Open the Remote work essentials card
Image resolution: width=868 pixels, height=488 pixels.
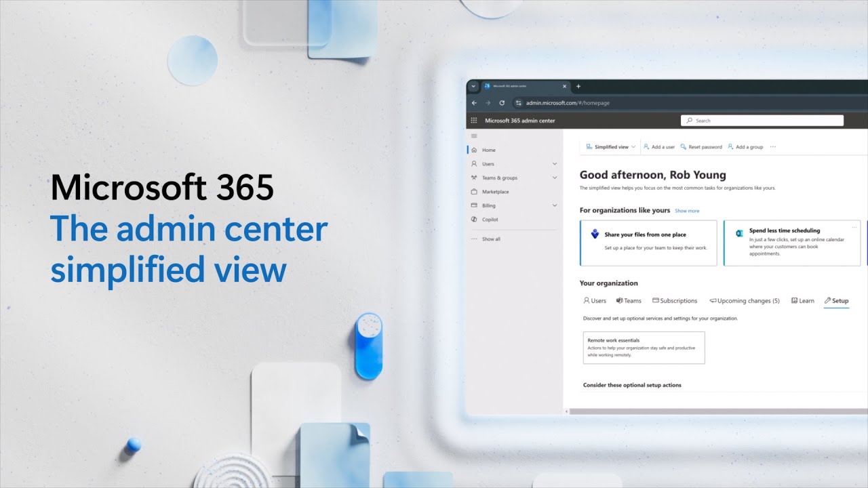(x=644, y=348)
